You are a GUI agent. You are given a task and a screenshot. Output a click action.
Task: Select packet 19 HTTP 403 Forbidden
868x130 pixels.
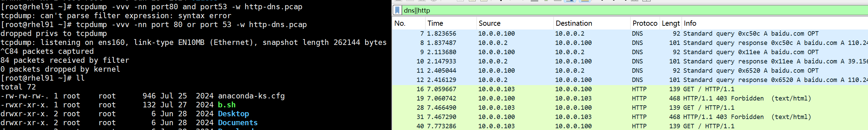tap(630, 98)
